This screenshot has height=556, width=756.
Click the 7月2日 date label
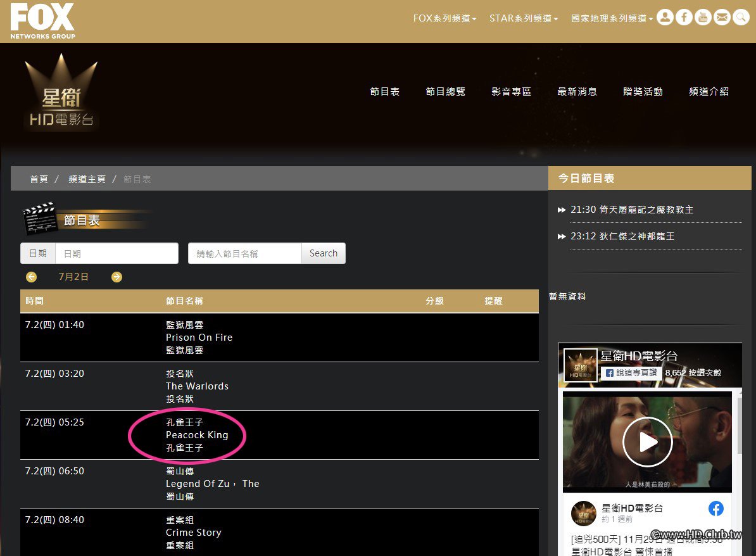[73, 277]
